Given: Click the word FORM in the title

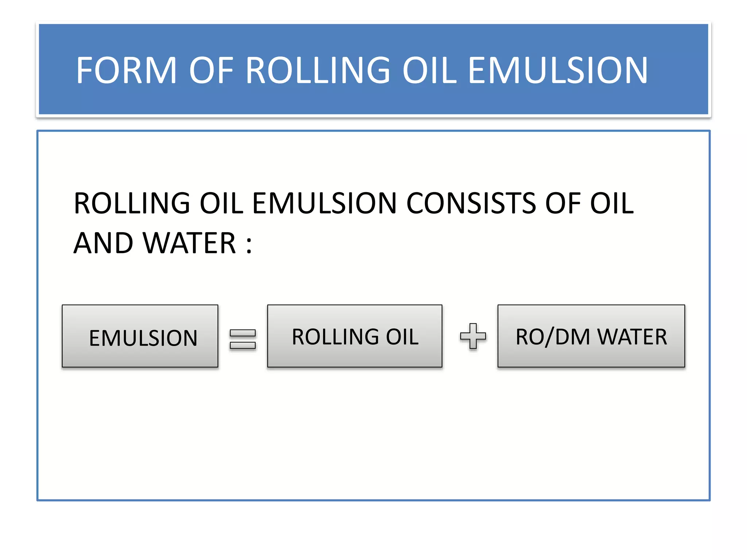Looking at the screenshot, I should [126, 70].
